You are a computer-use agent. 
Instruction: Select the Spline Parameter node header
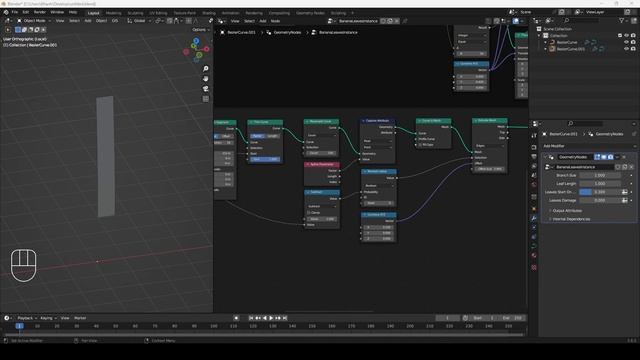(322, 164)
